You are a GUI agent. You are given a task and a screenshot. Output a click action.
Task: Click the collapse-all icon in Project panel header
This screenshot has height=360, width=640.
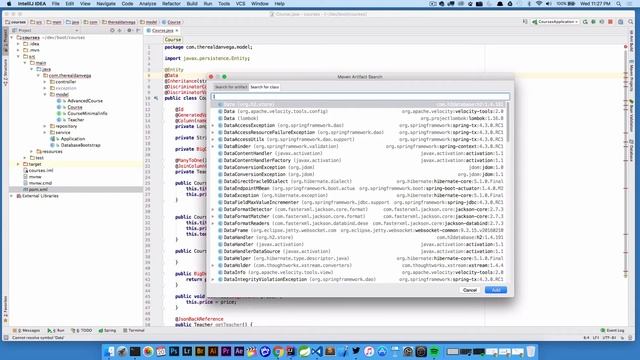tap(120, 31)
